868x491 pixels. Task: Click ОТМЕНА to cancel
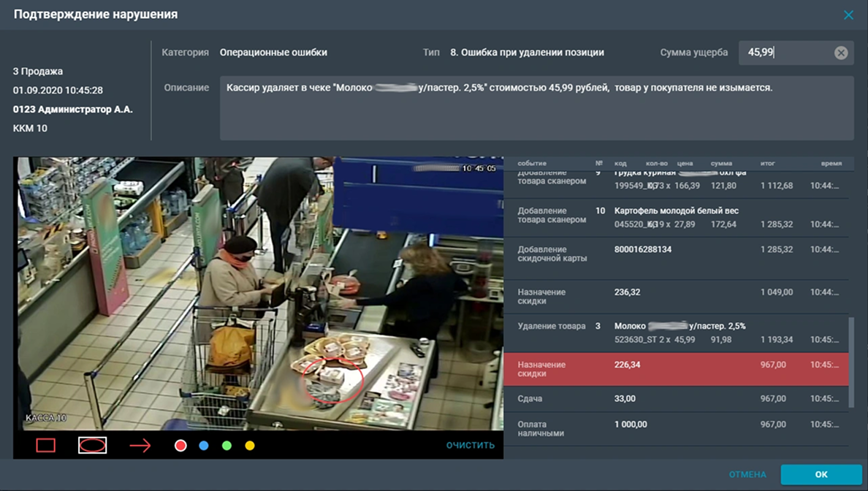(747, 474)
